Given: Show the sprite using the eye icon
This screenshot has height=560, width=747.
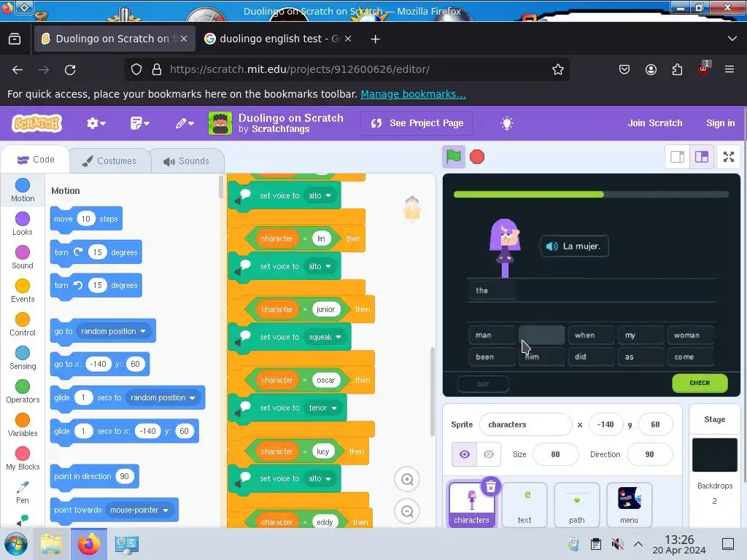Looking at the screenshot, I should [465, 454].
